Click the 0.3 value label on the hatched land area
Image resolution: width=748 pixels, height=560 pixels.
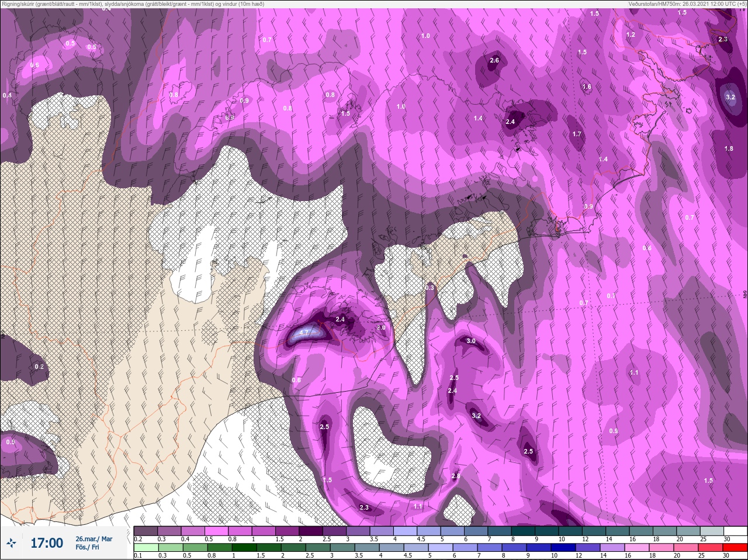coord(430,288)
